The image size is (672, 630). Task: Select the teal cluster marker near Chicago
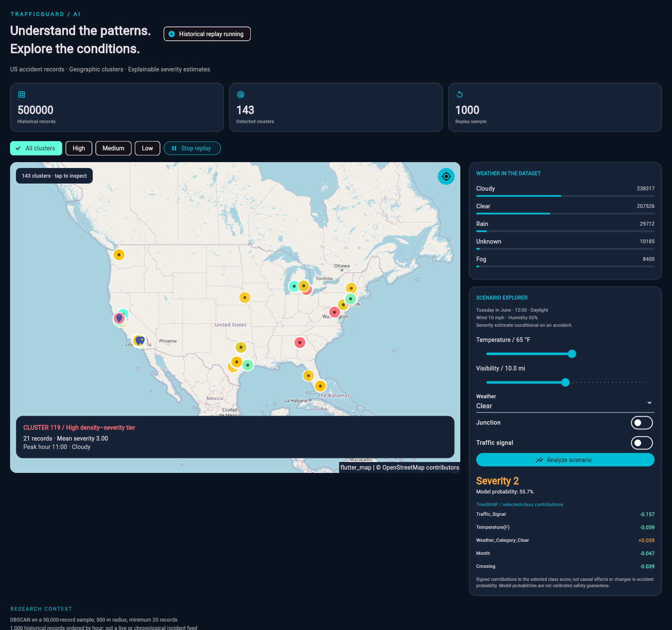[x=294, y=286]
